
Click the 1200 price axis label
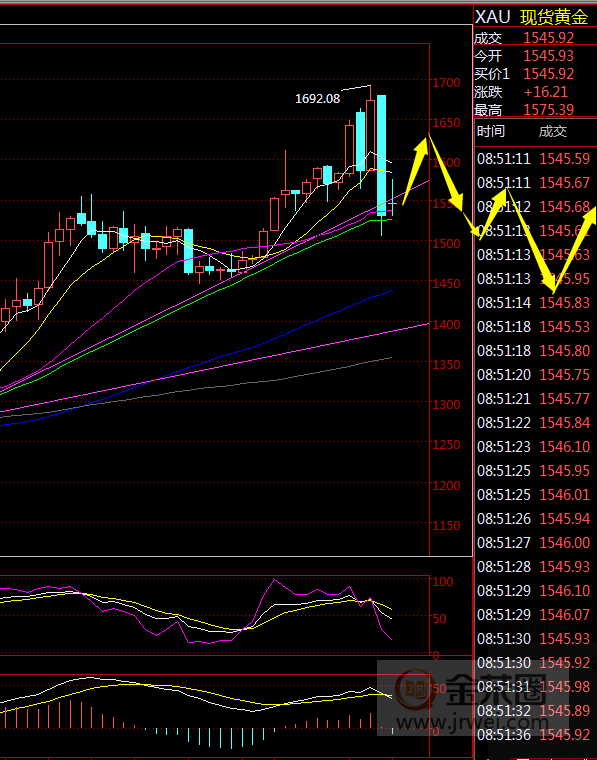tap(447, 485)
